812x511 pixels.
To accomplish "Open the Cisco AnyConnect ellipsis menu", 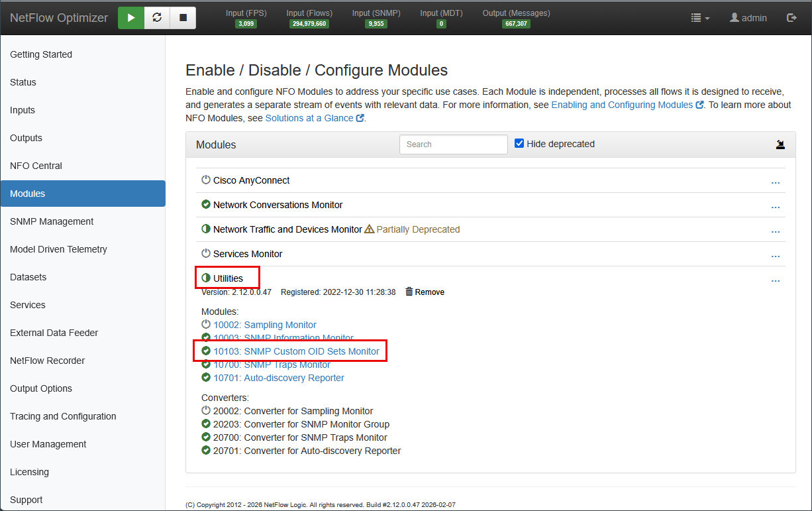I will tap(776, 183).
